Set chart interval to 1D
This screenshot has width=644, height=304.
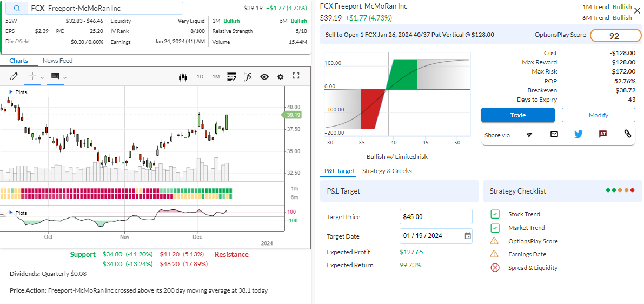(200, 77)
